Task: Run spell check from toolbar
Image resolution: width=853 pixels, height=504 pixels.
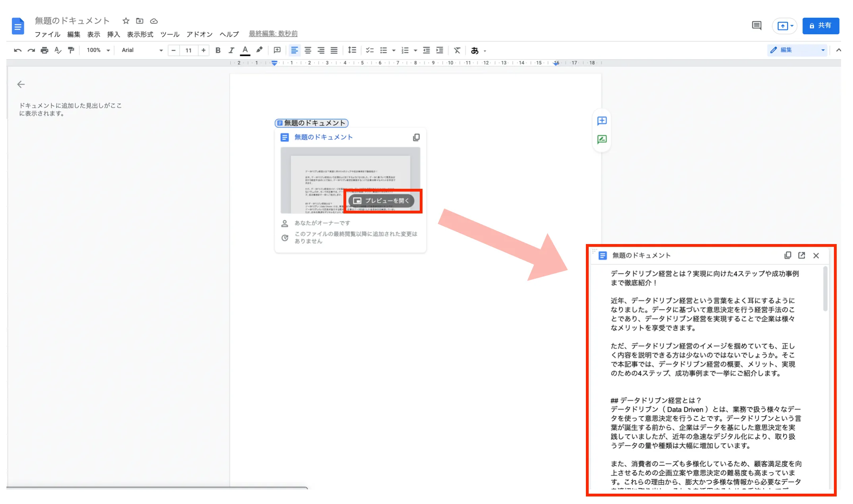Action: tap(58, 50)
